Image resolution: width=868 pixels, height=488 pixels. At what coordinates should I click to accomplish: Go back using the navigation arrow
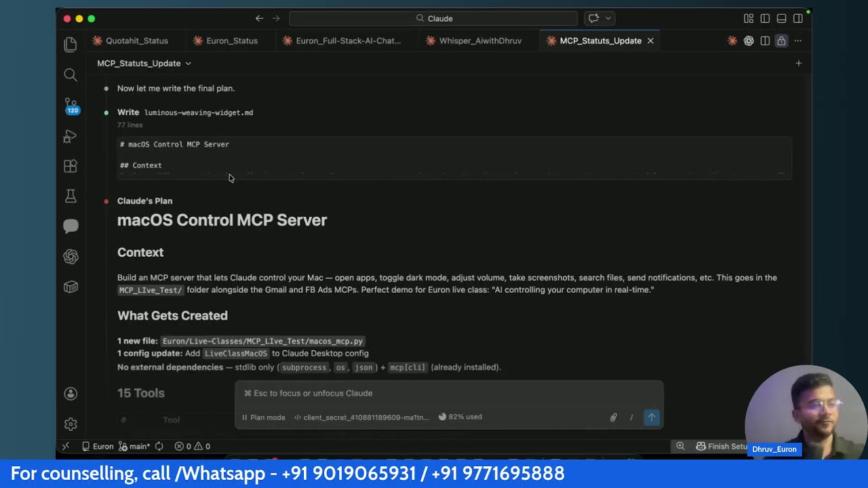259,18
